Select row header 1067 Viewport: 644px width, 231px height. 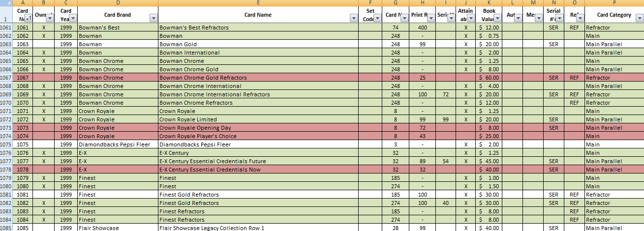pyautogui.click(x=5, y=78)
